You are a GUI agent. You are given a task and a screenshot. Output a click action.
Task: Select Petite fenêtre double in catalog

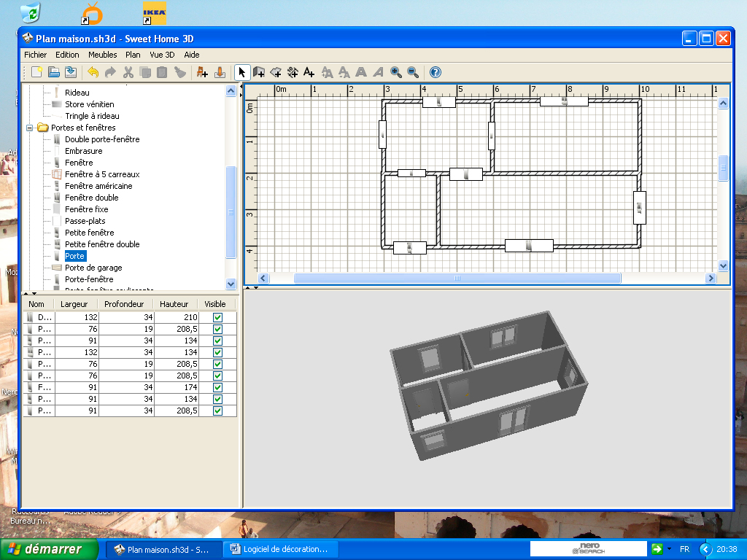102,244
